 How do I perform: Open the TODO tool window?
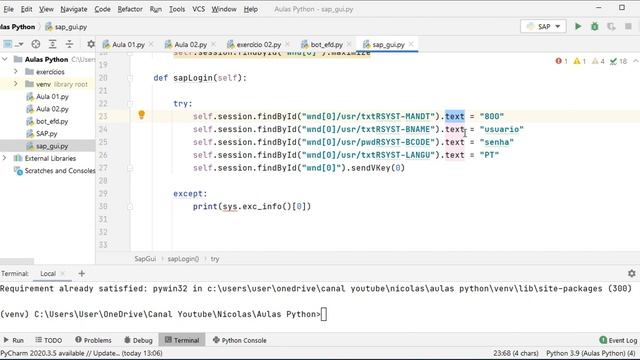click(x=49, y=340)
